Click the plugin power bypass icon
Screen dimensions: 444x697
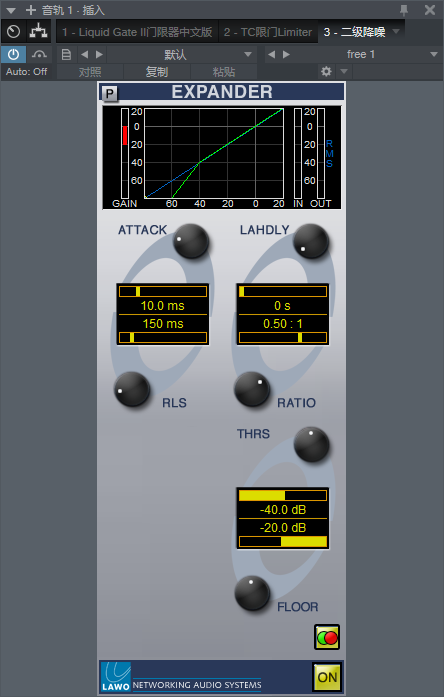(13, 55)
